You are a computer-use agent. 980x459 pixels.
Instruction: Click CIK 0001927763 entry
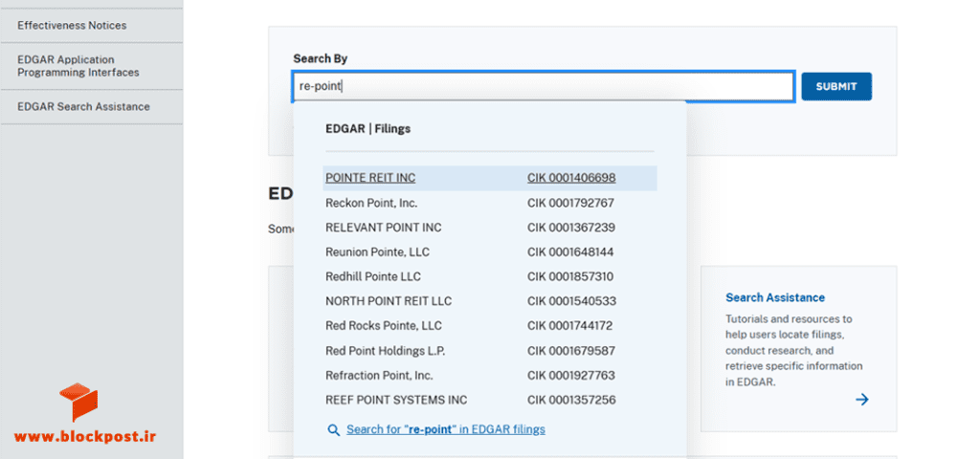point(571,376)
